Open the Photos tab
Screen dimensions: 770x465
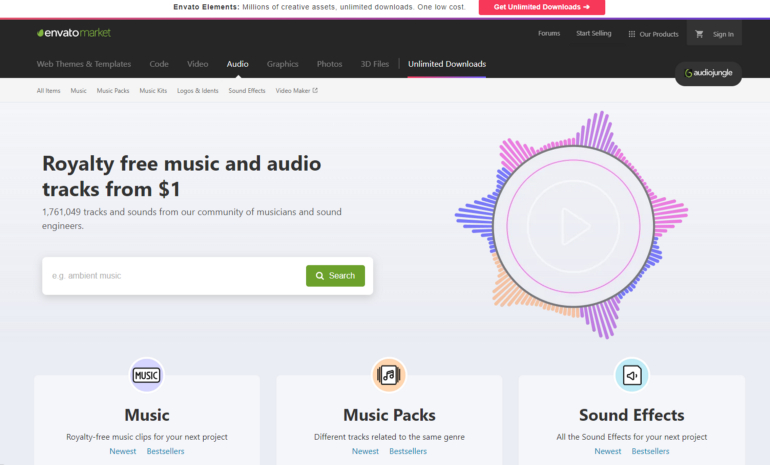click(x=330, y=64)
